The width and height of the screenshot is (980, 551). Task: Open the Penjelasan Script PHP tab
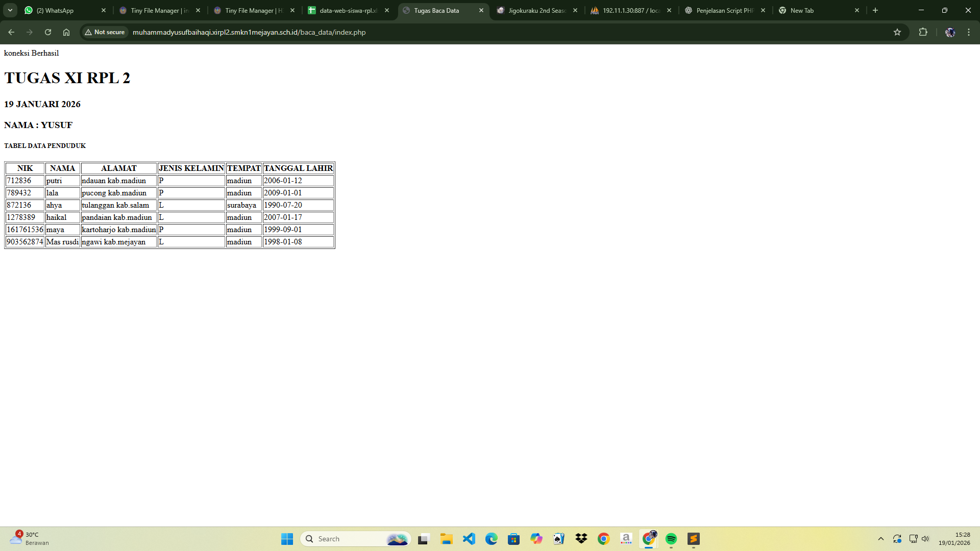pos(724,10)
